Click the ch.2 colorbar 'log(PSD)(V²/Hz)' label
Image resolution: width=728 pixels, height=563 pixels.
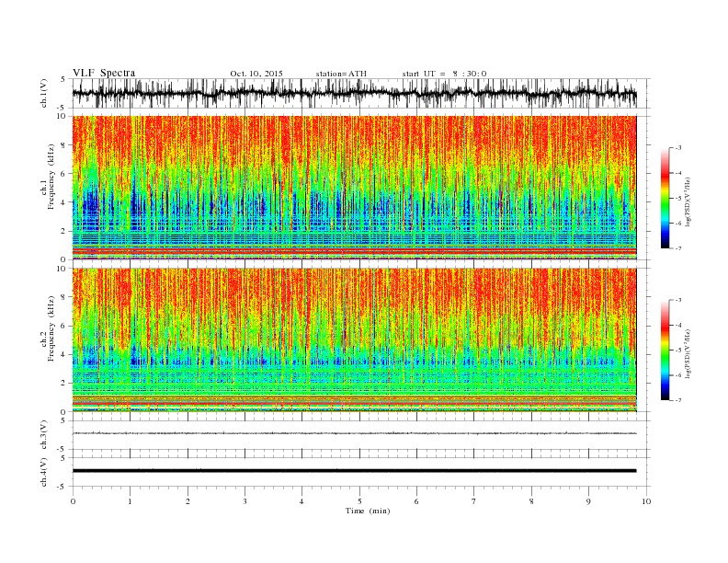coord(688,353)
